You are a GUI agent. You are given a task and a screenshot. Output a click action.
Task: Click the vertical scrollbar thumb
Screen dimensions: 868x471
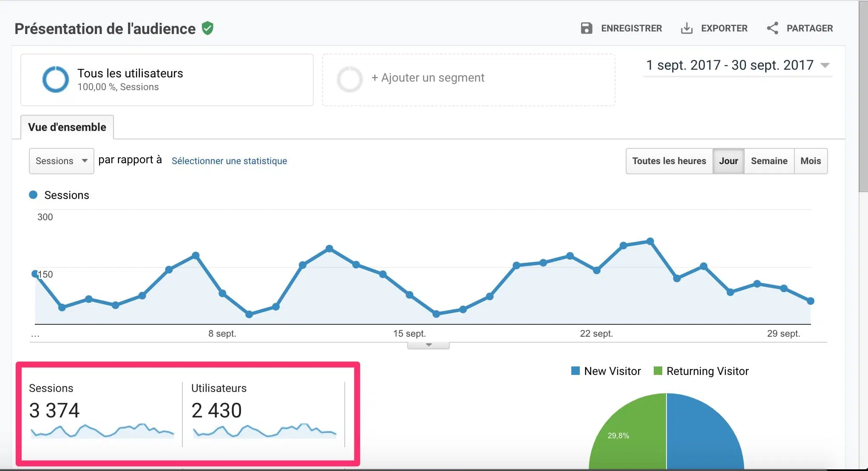pos(863,96)
